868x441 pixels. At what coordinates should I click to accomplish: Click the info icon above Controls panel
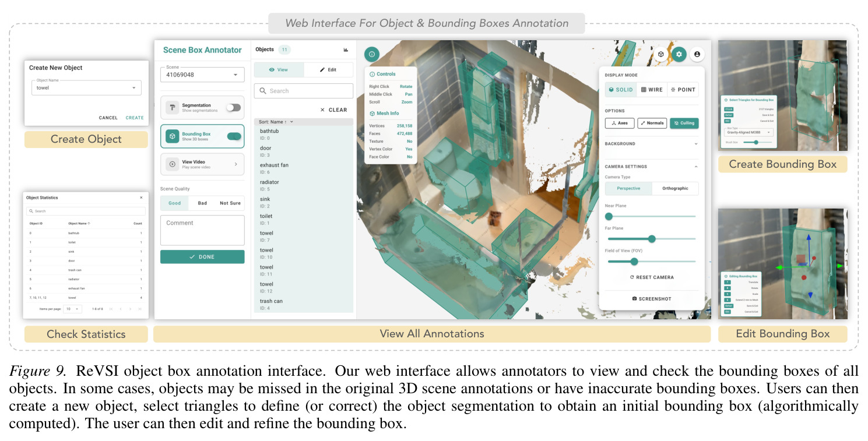coord(372,54)
